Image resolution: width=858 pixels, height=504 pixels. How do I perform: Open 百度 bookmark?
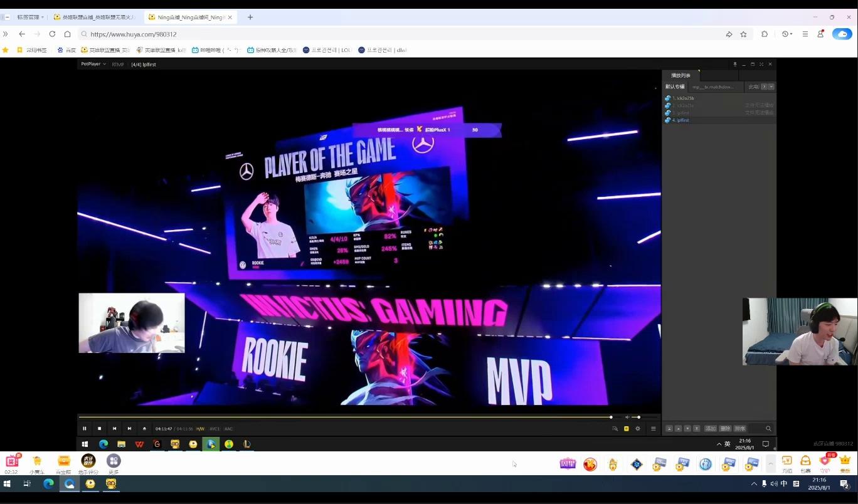pyautogui.click(x=66, y=50)
